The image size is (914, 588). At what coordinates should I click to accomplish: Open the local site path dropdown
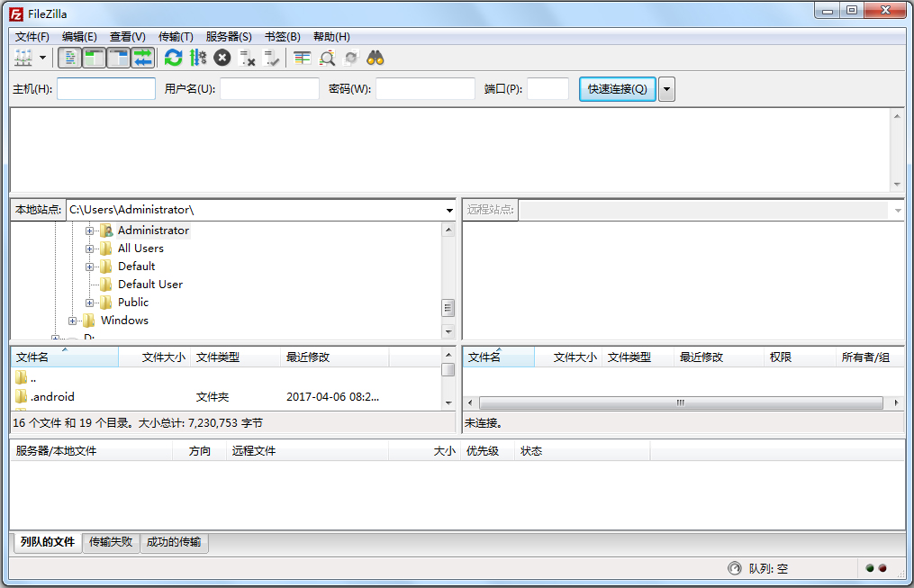click(449, 210)
